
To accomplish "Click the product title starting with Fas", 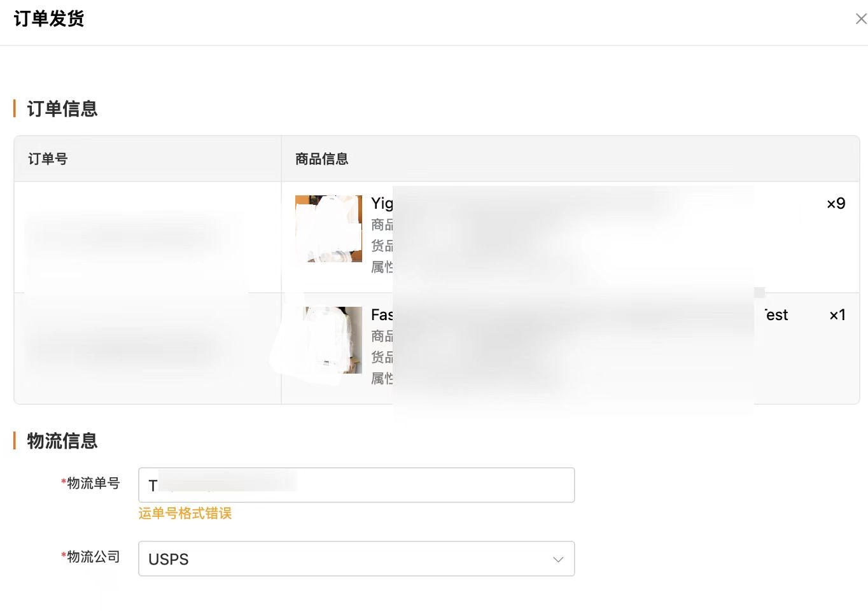I will pyautogui.click(x=382, y=315).
